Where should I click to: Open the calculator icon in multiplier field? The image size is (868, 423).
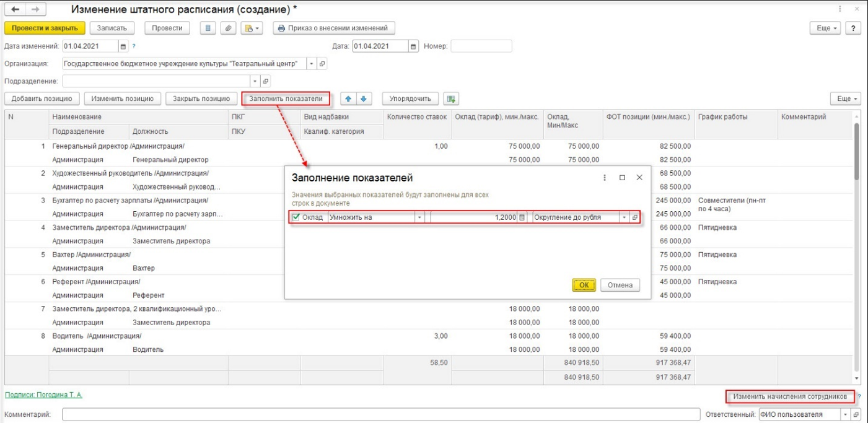(522, 217)
